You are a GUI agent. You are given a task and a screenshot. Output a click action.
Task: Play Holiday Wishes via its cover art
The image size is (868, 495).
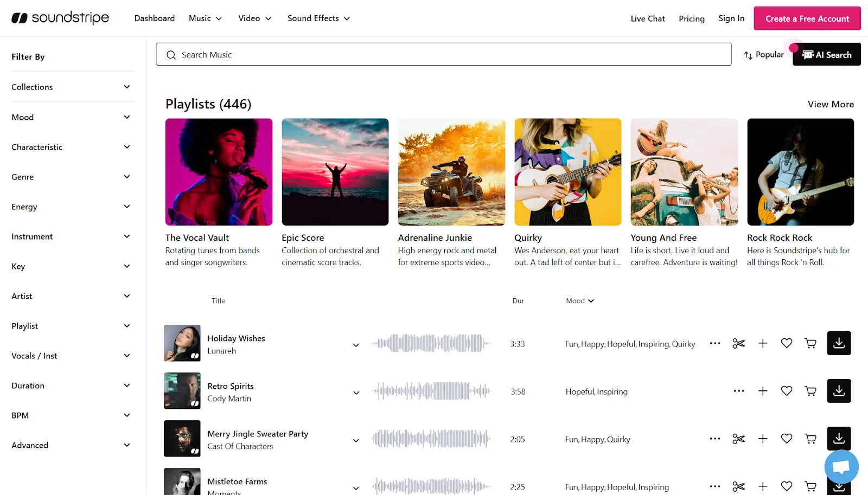[x=182, y=343]
